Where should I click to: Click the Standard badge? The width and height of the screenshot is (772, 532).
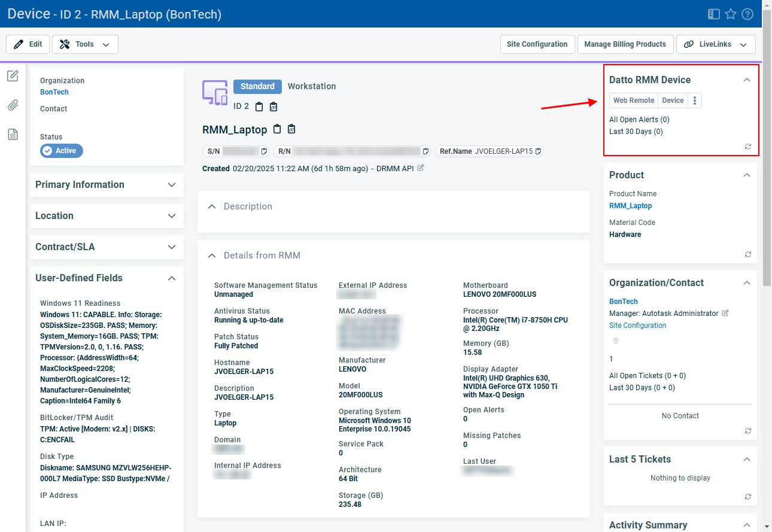pyautogui.click(x=257, y=86)
